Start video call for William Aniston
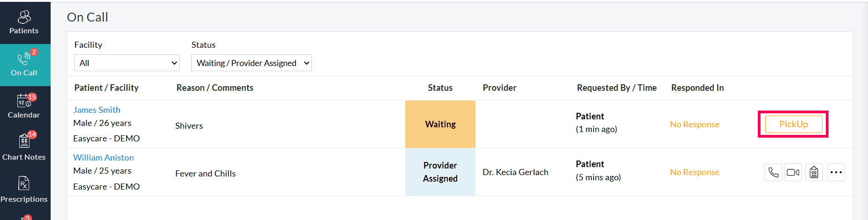The height and width of the screenshot is (220, 868). 793,172
